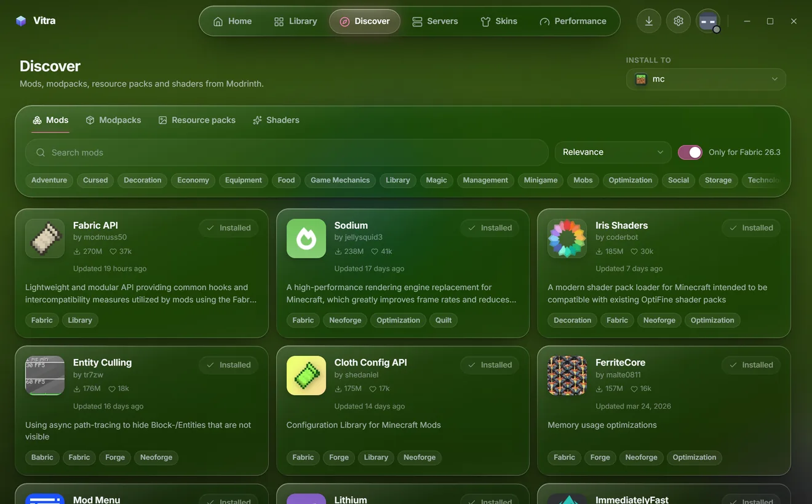Open the Performance page

pyautogui.click(x=573, y=21)
